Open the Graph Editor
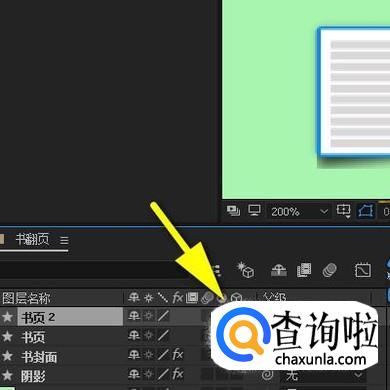 pyautogui.click(x=363, y=270)
